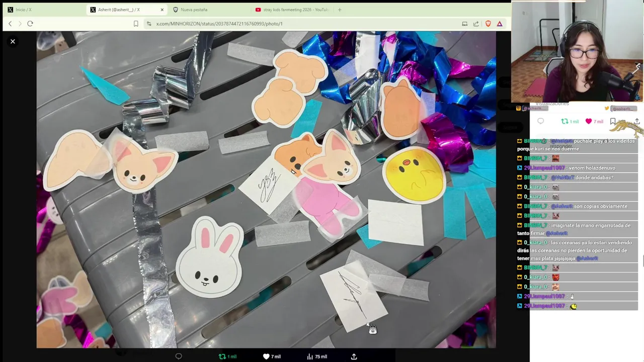Click the repost icon in the side tweet panel

click(570, 121)
